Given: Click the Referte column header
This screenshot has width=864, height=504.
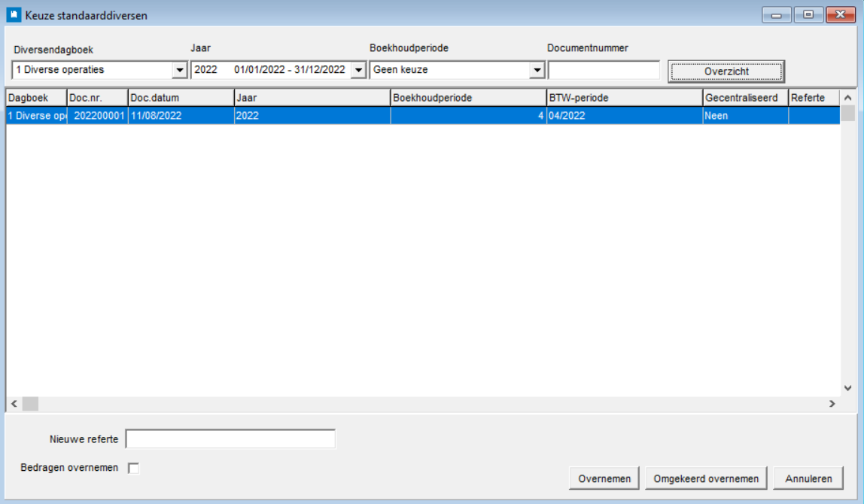Looking at the screenshot, I should click(x=814, y=98).
